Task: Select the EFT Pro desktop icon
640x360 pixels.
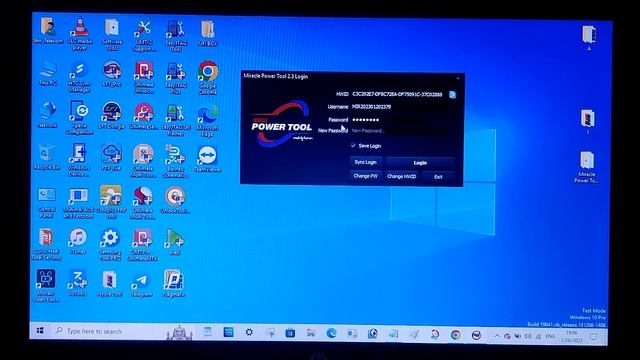Action: [111, 74]
